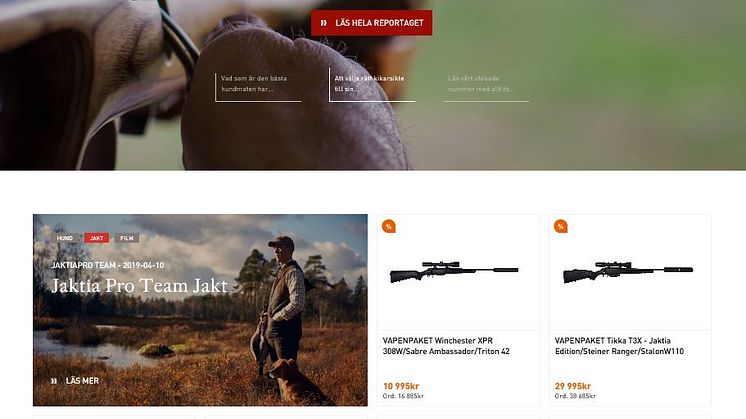Open the Jaktia Pro Team Jakt headline
Screen dimensions: 746x419
coord(139,286)
